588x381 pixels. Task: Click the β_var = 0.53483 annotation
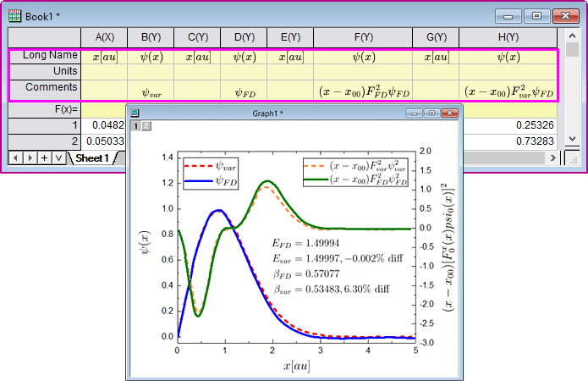pyautogui.click(x=332, y=290)
